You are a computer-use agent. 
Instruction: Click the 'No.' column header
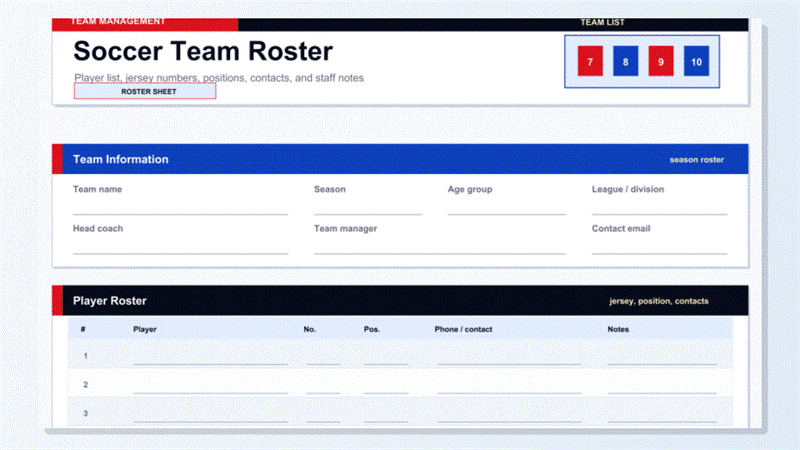pyautogui.click(x=310, y=329)
